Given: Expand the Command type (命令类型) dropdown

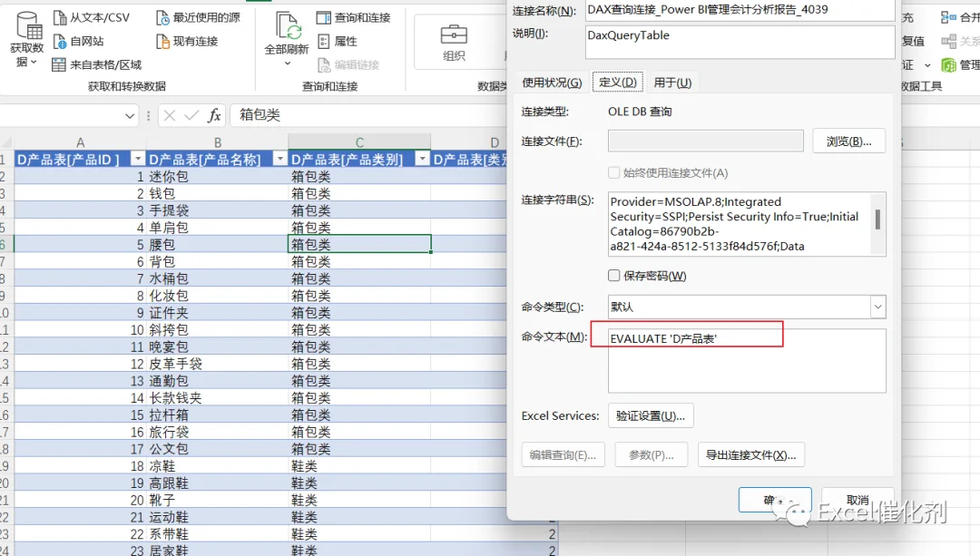Looking at the screenshot, I should [x=877, y=307].
